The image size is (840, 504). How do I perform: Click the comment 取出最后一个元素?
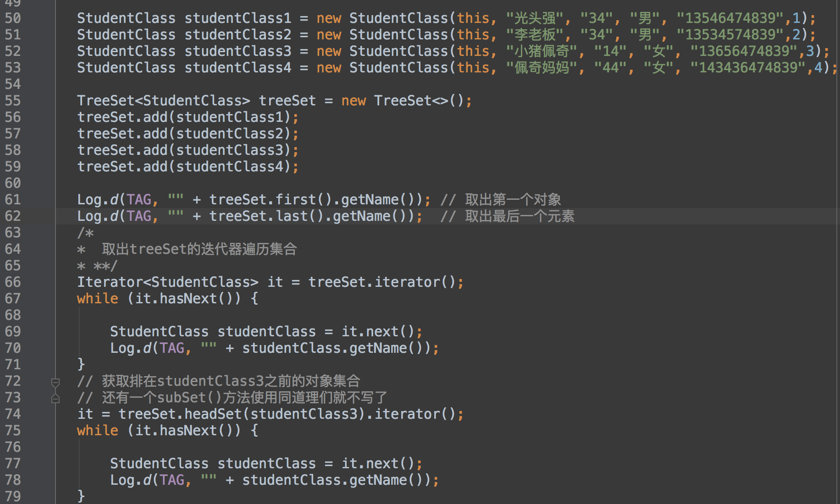click(x=507, y=216)
